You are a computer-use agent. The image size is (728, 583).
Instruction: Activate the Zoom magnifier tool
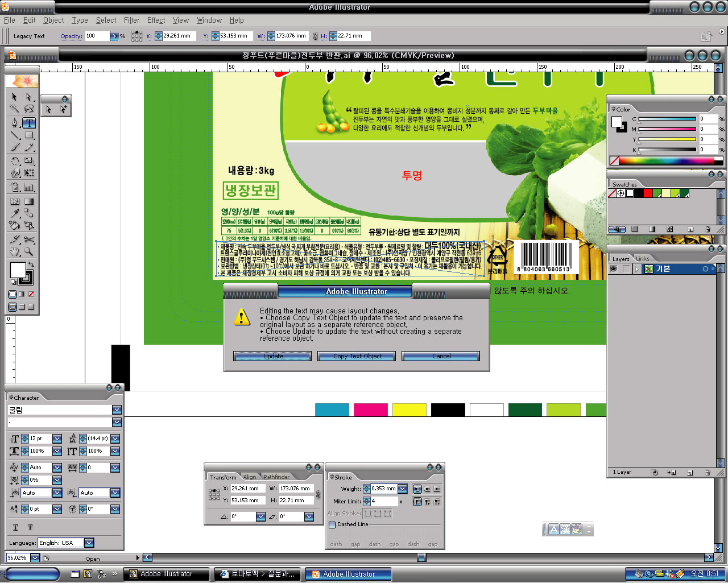tap(29, 251)
